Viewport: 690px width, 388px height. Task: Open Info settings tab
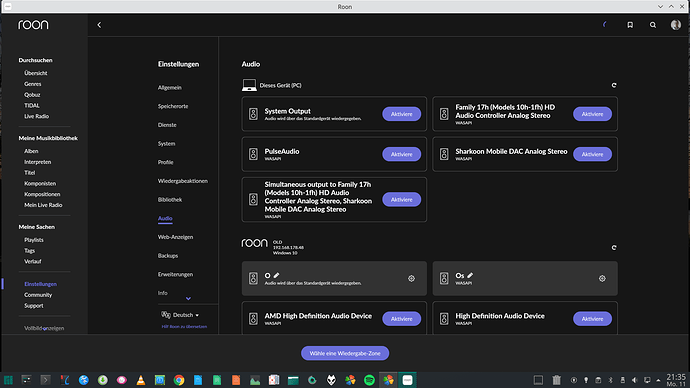(x=162, y=293)
